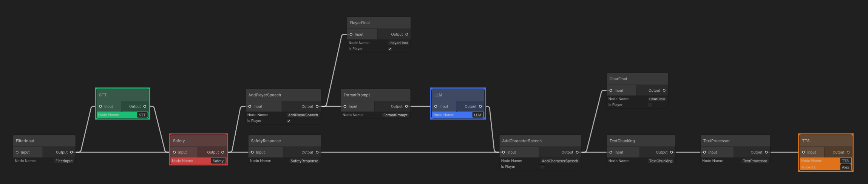Edit the FormatPrompt Node Name field

[x=395, y=115]
